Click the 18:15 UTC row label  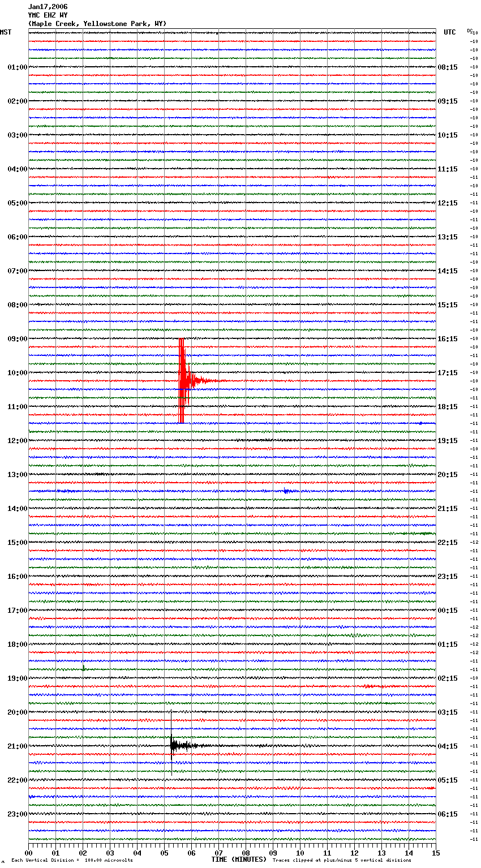448,407
